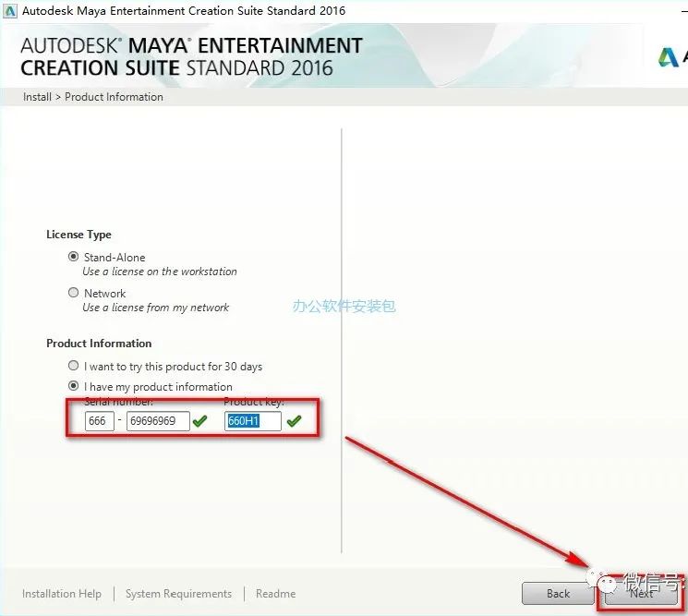Click the Autodesk app icon in title bar
Image resolution: width=688 pixels, height=616 pixels.
9,10
